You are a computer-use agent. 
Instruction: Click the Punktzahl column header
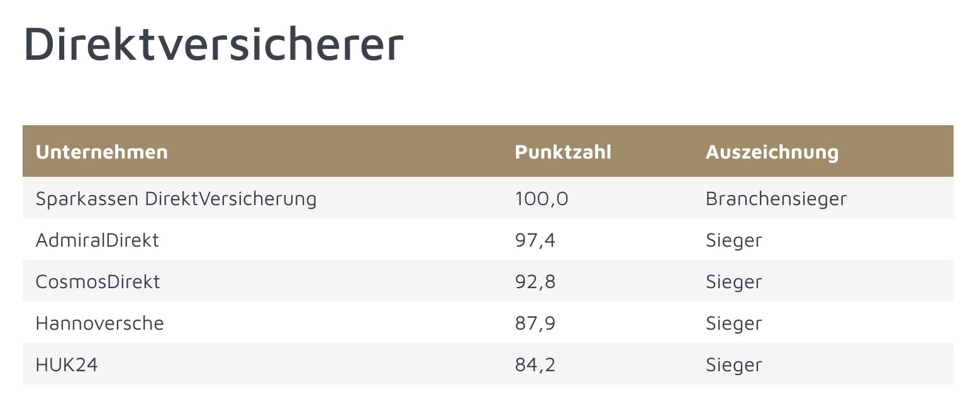click(562, 152)
